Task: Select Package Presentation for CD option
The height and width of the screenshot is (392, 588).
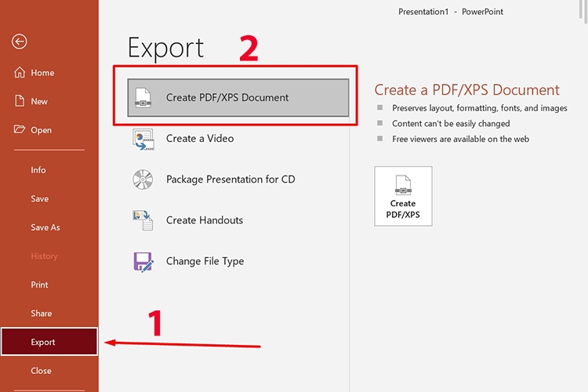Action: [238, 180]
